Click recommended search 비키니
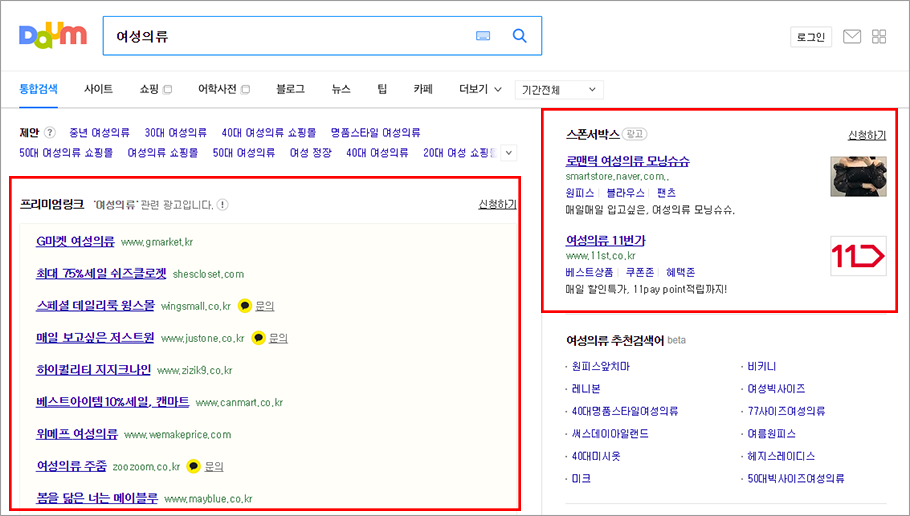The image size is (910, 516). click(761, 366)
